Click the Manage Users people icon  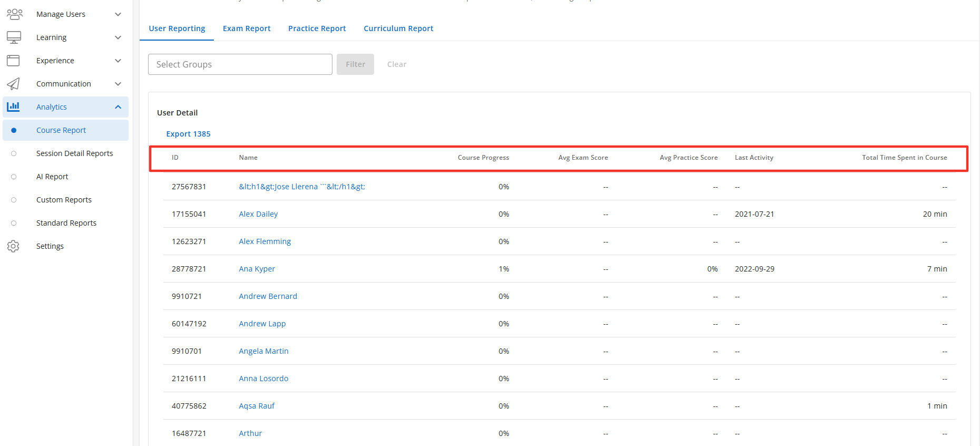[14, 14]
